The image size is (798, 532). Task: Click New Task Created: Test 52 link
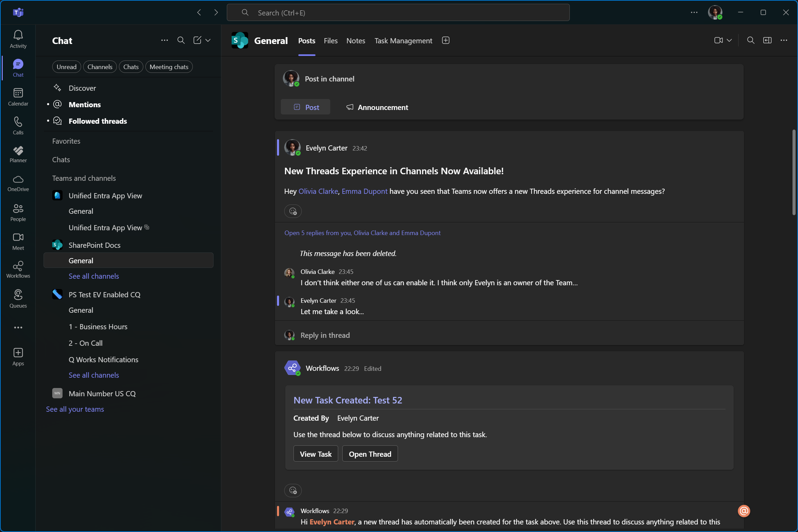coord(347,400)
